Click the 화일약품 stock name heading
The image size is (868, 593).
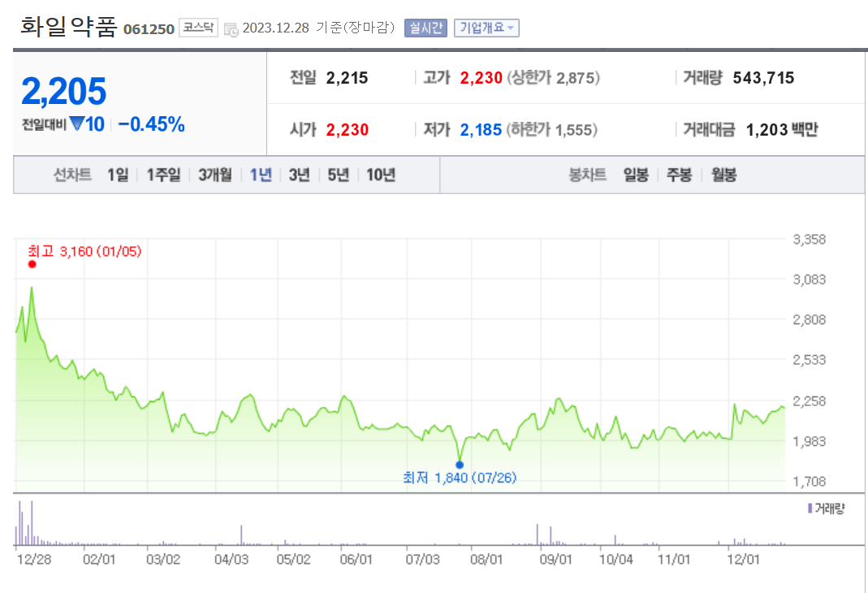(69, 26)
